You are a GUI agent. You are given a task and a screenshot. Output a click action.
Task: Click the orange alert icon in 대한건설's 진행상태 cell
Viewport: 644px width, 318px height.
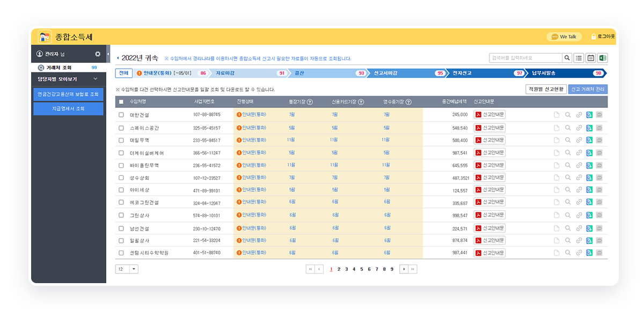[x=239, y=114]
